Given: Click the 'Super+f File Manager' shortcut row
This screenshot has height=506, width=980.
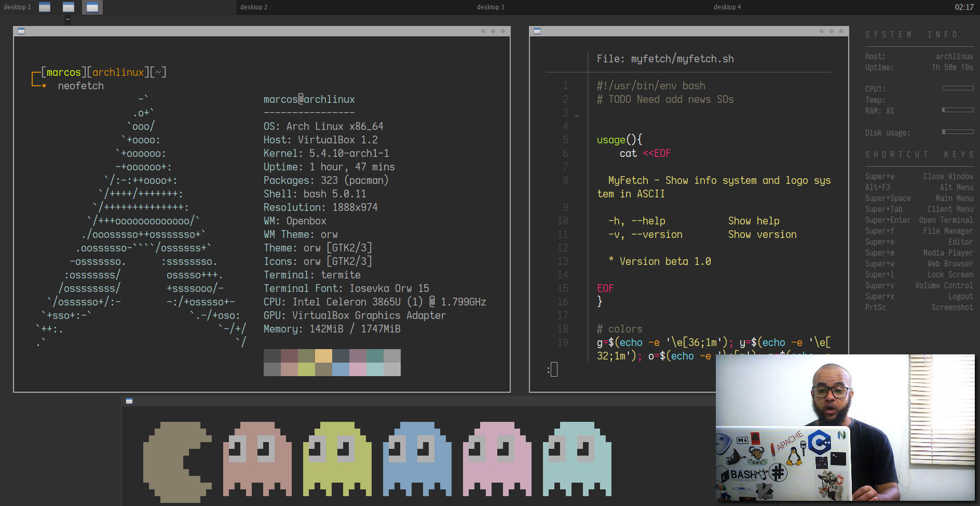Looking at the screenshot, I should [919, 231].
